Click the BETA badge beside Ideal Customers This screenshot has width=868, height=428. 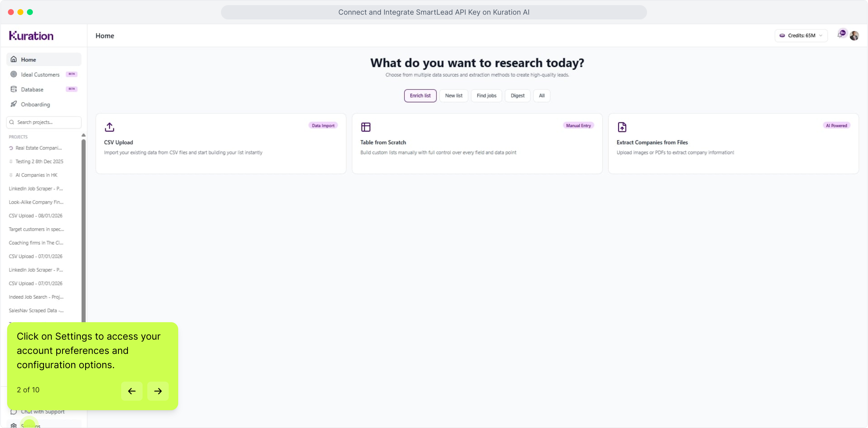point(72,74)
